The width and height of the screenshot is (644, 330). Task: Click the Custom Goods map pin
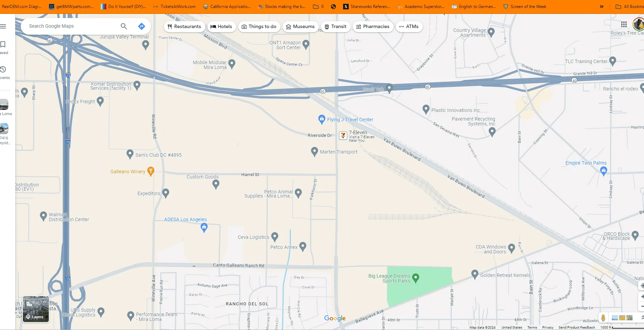[216, 184]
